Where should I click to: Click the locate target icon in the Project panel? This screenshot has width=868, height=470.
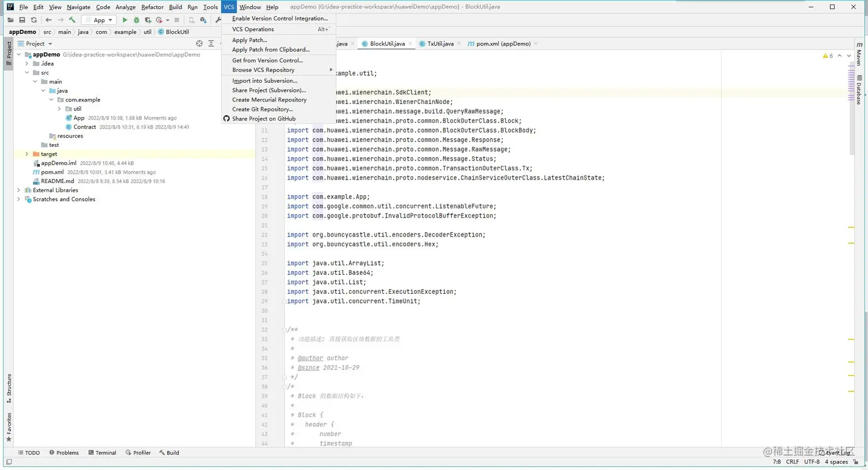(199, 44)
